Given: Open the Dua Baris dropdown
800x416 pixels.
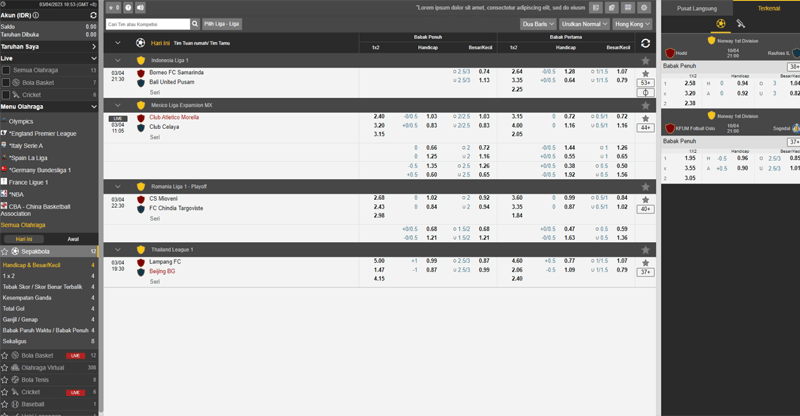Looking at the screenshot, I should coord(538,23).
